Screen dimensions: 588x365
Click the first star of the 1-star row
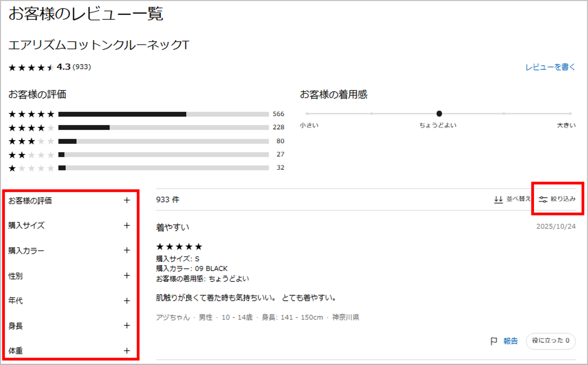(x=13, y=167)
